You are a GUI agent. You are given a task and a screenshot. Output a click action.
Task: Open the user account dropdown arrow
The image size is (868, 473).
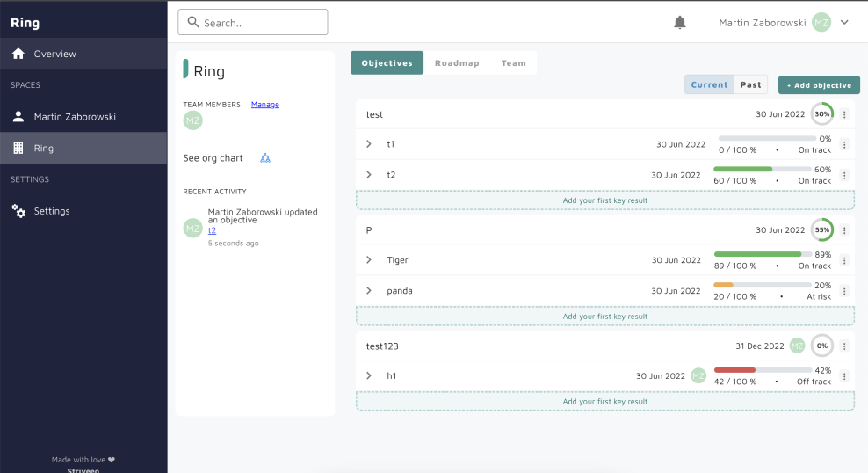[844, 23]
